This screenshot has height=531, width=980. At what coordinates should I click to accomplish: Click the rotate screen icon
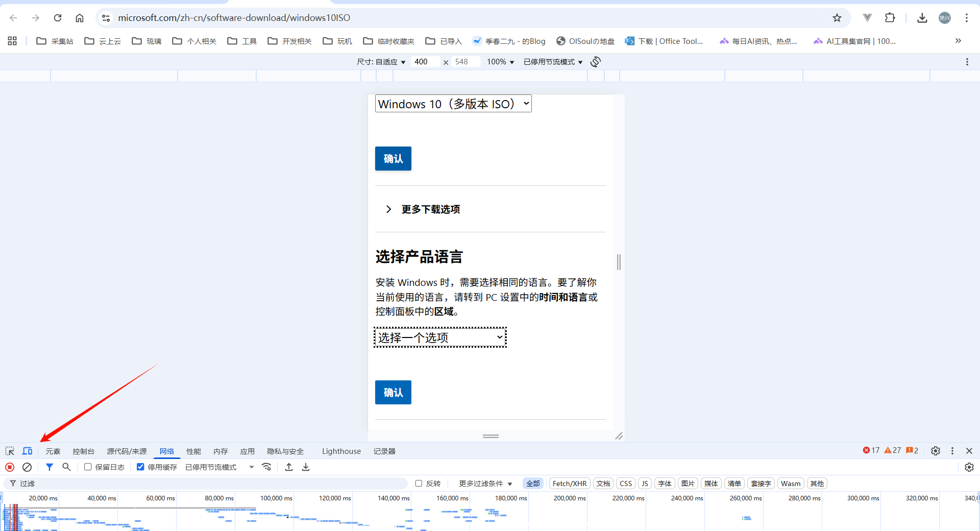click(595, 62)
